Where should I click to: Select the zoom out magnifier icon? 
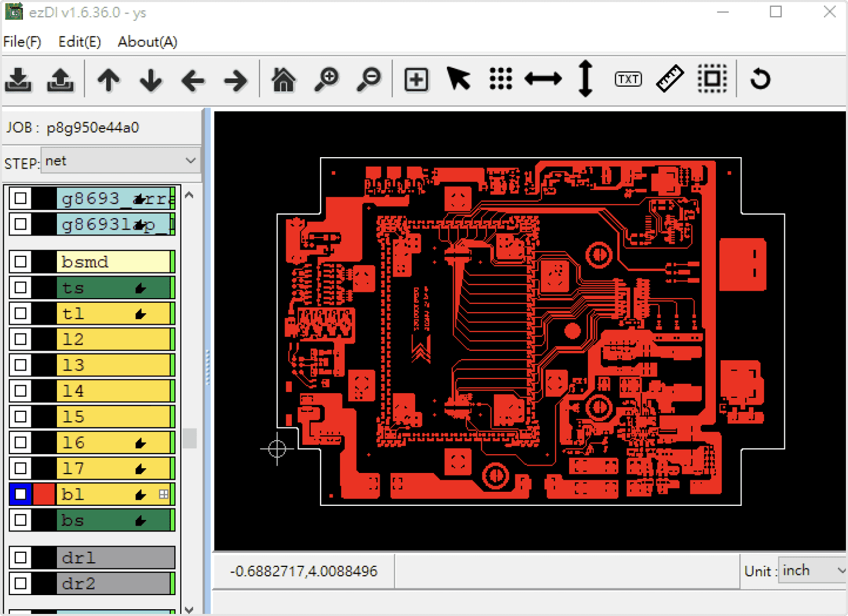pos(369,79)
